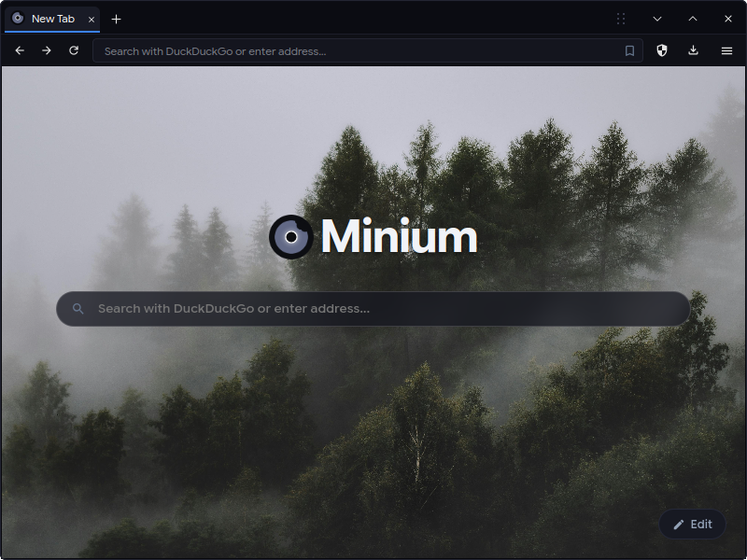Open the hamburger main menu
Screen dimensions: 747x560
click(726, 50)
